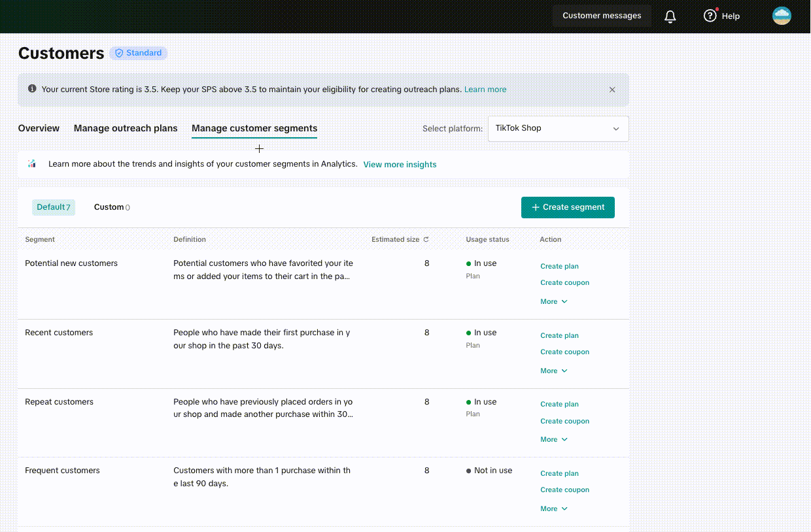Refresh the Estimated size column

426,240
